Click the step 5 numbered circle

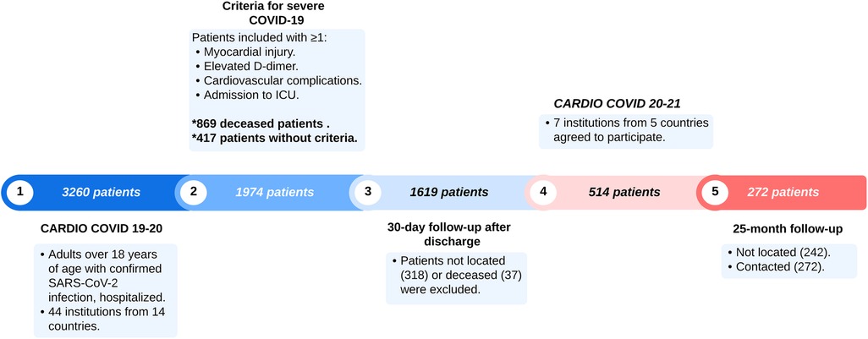(x=715, y=192)
